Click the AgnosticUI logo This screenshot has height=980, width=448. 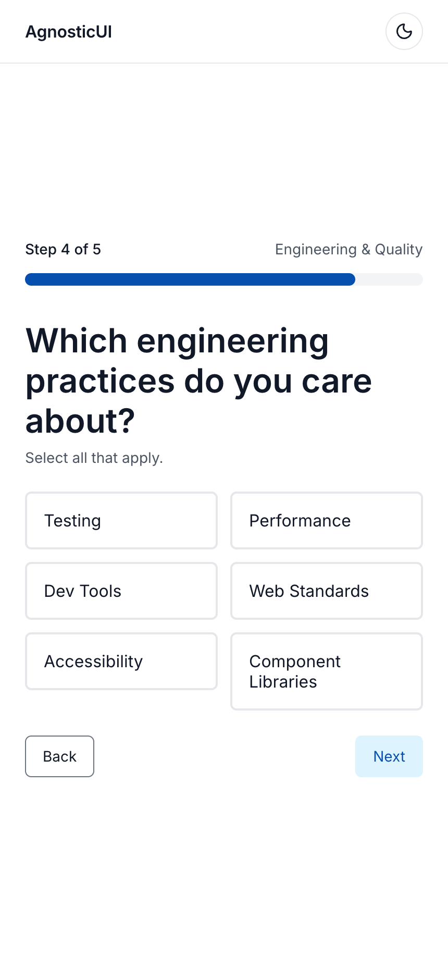(68, 31)
